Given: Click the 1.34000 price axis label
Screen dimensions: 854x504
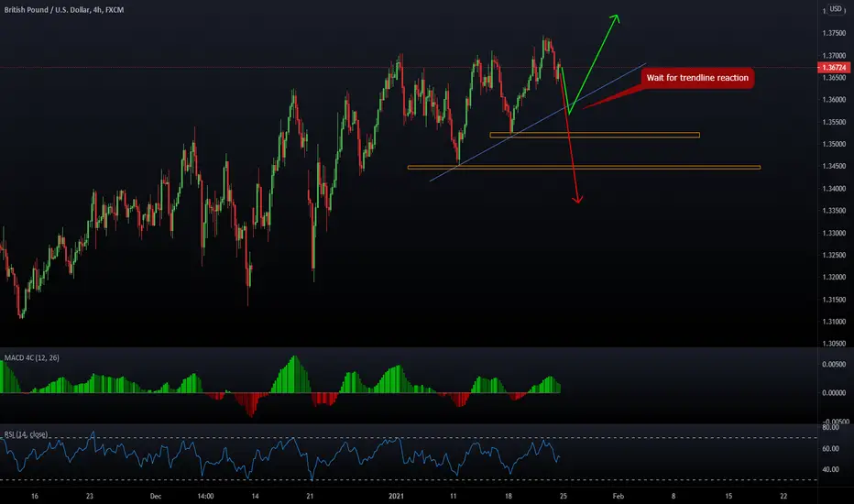Looking at the screenshot, I should (x=834, y=189).
